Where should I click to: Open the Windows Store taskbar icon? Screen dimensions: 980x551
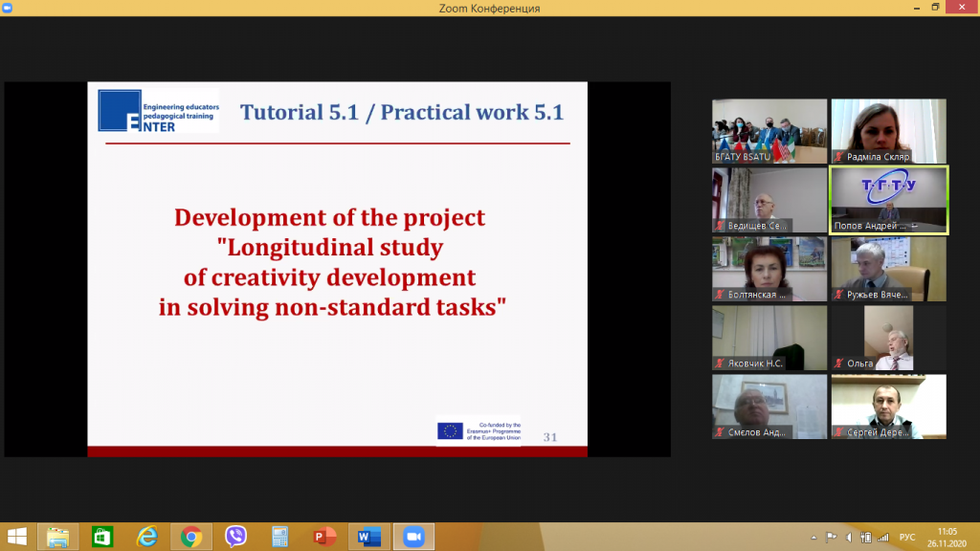pyautogui.click(x=101, y=537)
